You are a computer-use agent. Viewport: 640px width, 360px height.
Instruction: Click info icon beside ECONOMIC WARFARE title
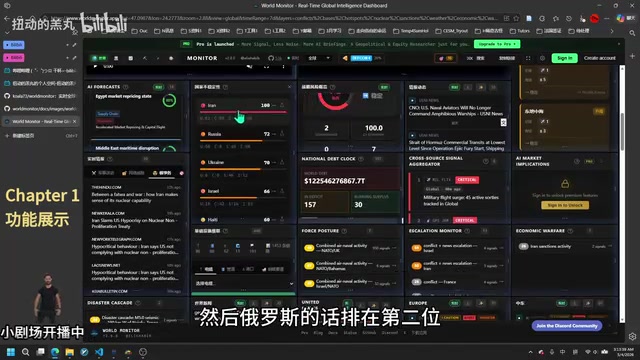coord(570,231)
